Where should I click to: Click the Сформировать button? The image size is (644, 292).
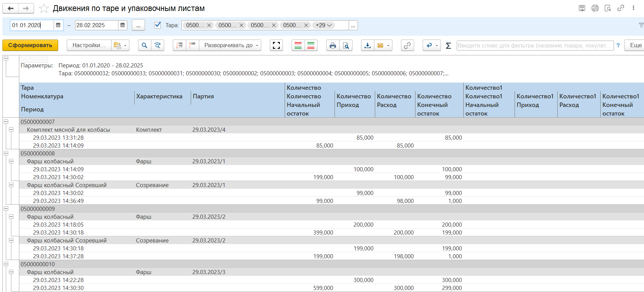click(x=30, y=45)
